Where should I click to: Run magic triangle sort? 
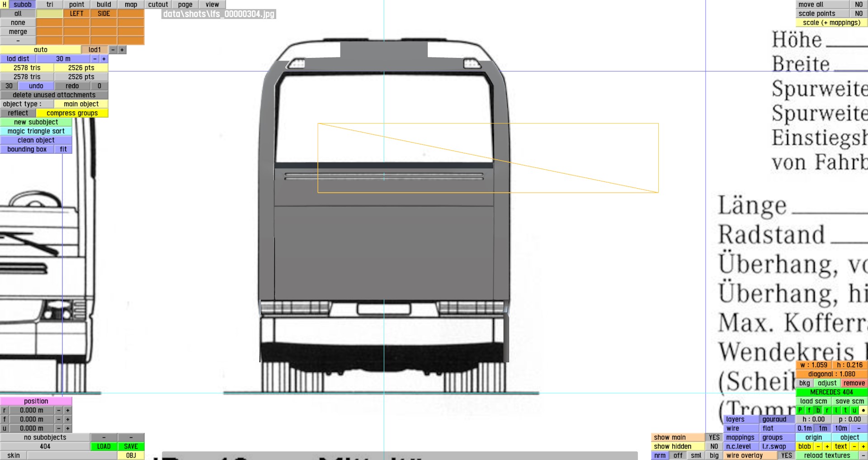click(36, 131)
